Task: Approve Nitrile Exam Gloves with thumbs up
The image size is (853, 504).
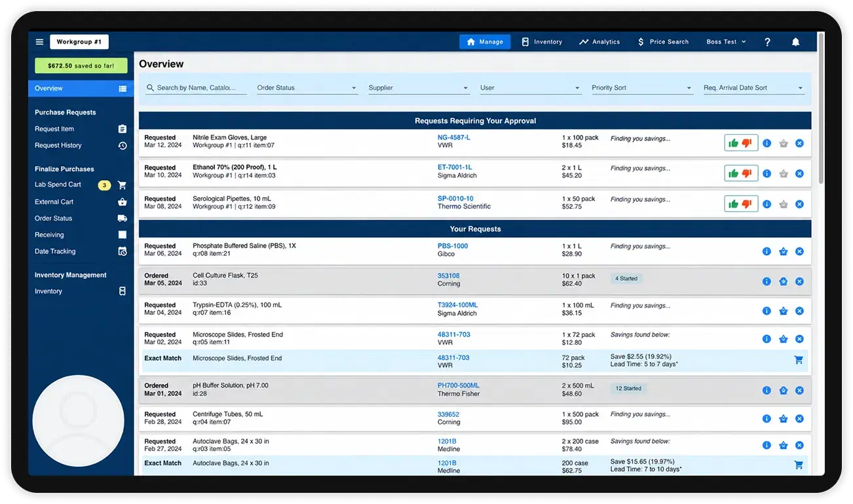Action: (733, 143)
